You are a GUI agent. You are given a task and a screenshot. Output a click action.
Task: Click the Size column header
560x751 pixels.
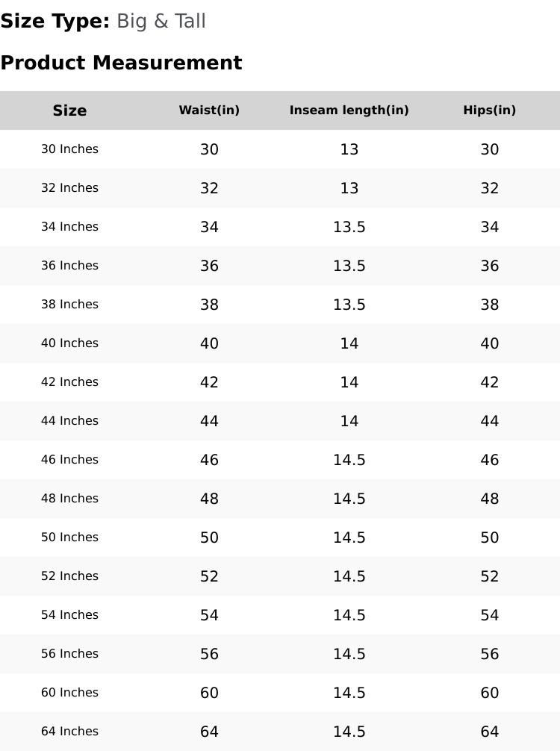[x=69, y=110]
